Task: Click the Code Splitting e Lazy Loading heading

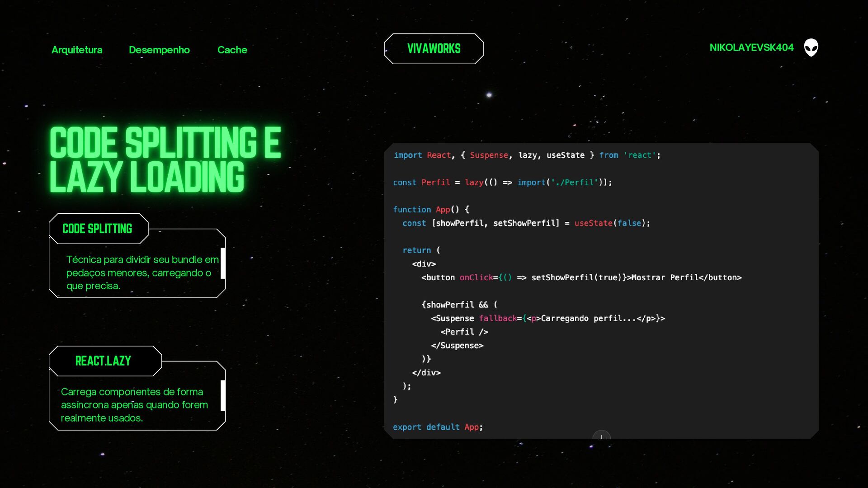Action: [x=165, y=160]
